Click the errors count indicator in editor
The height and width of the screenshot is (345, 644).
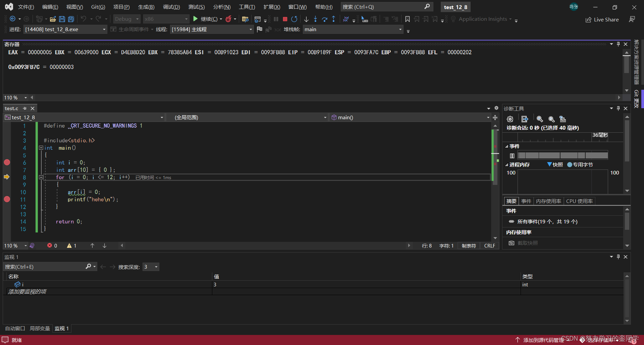[52, 246]
